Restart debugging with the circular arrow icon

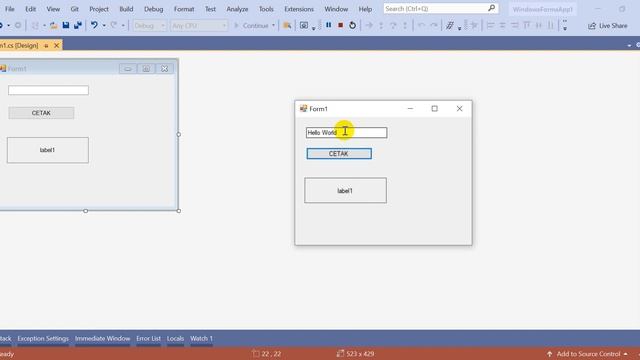(x=352, y=25)
